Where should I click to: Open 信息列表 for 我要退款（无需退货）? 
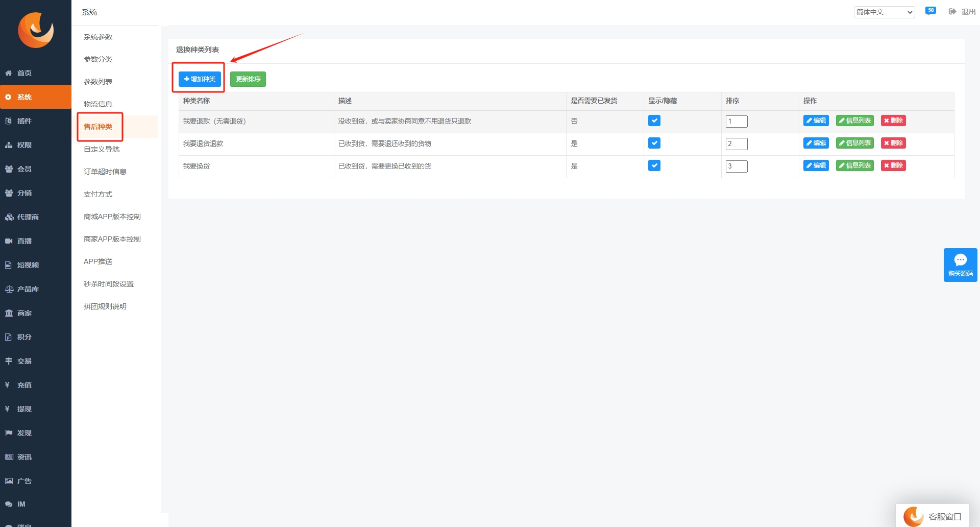(855, 121)
